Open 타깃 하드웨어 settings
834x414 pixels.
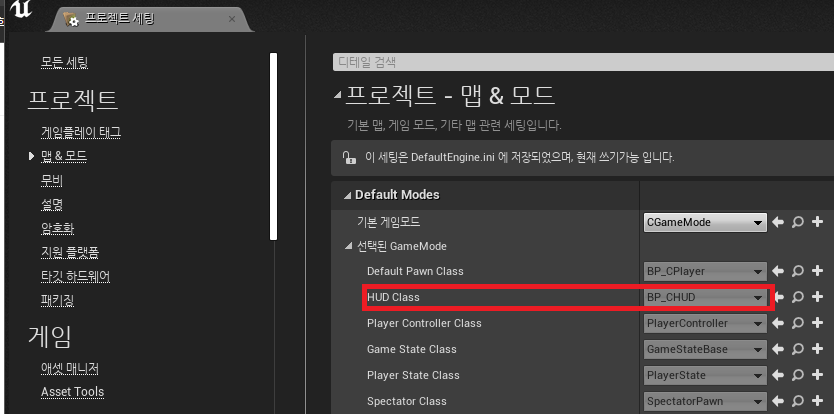click(x=76, y=276)
